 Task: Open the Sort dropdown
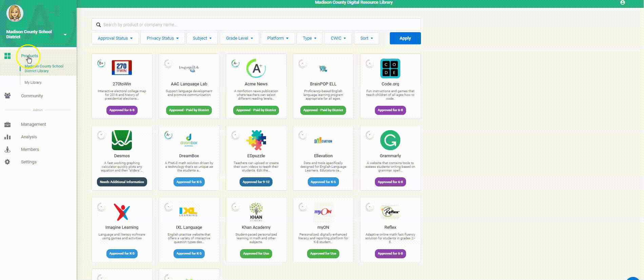pyautogui.click(x=367, y=38)
